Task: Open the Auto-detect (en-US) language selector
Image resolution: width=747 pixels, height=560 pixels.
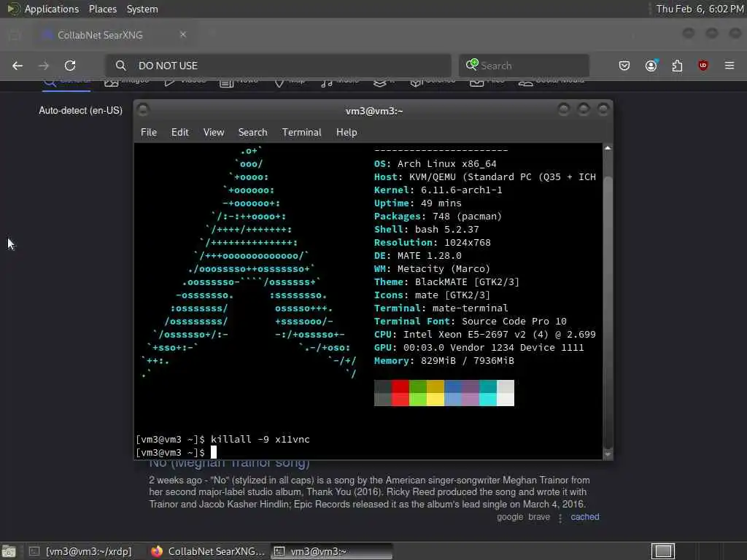Action: point(80,111)
